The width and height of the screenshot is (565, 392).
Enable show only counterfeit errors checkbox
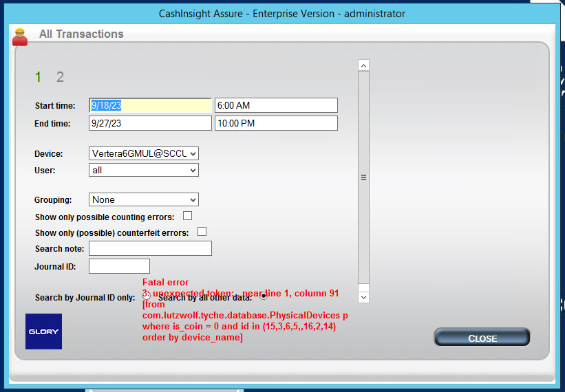(x=202, y=232)
